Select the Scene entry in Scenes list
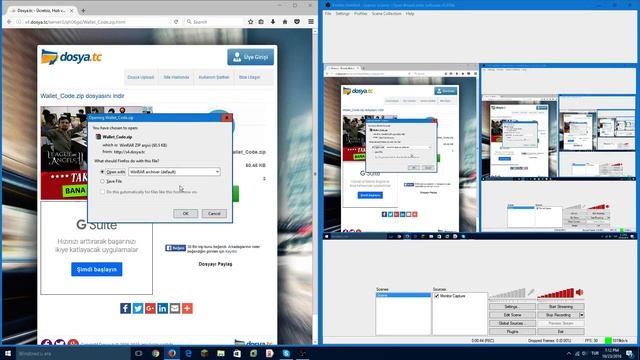 [403, 295]
